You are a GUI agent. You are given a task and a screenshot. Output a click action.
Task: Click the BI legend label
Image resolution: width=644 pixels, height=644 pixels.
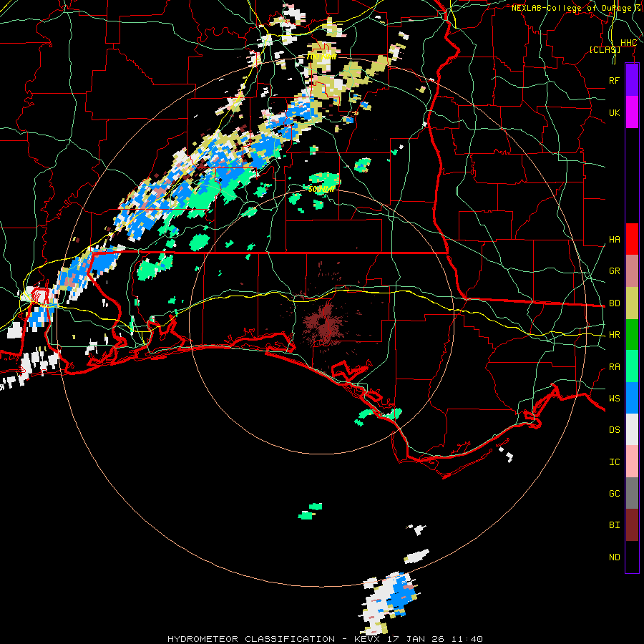(614, 525)
